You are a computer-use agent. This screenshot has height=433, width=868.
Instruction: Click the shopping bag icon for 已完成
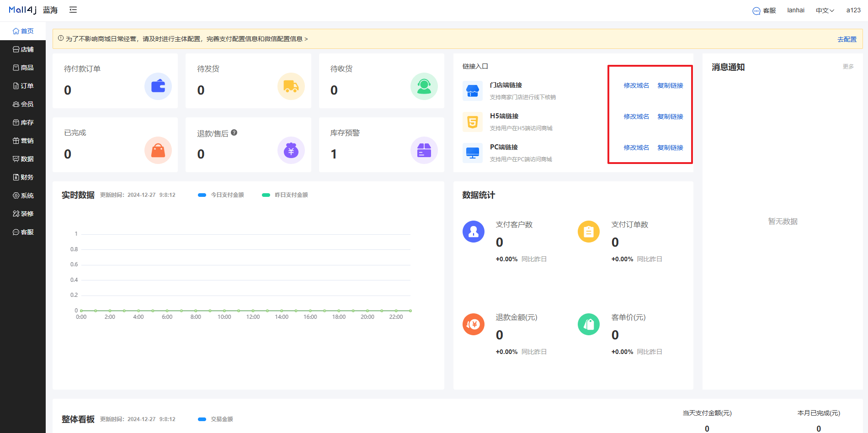click(158, 150)
